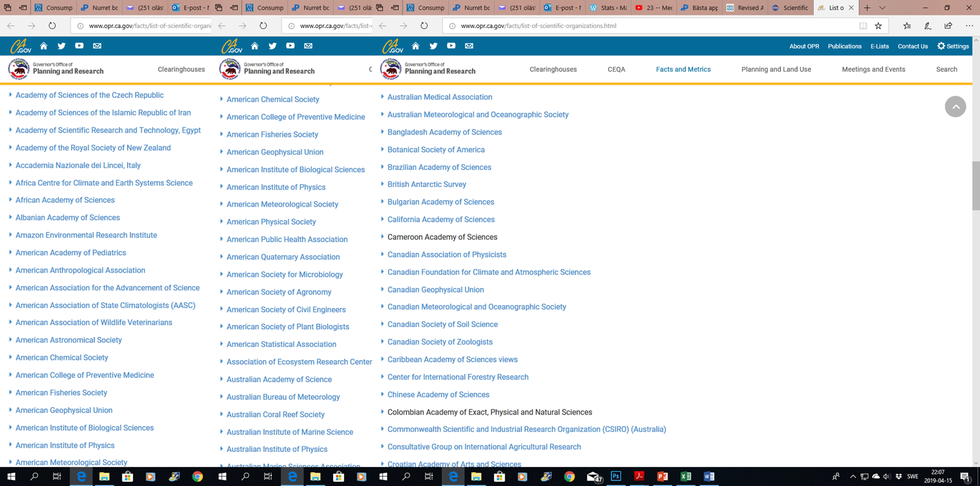Click the Chinese Academy of Sciences link
Image resolution: width=980 pixels, height=486 pixels.
[x=438, y=395]
